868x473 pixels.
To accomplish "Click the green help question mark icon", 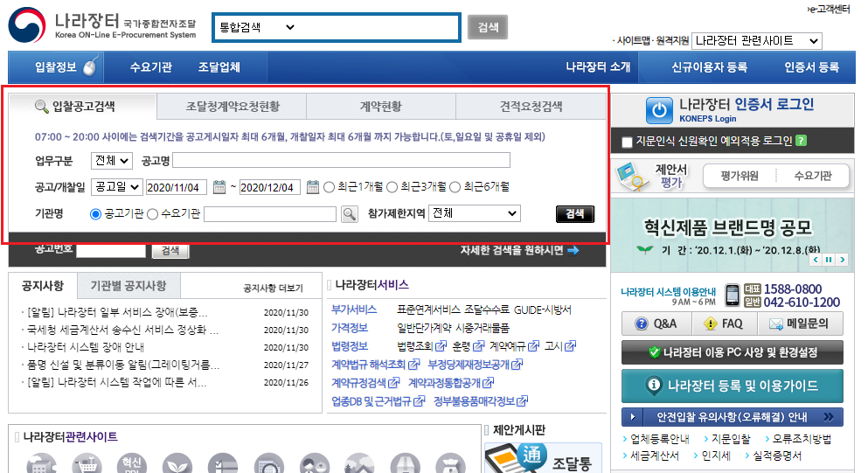I will tap(801, 141).
